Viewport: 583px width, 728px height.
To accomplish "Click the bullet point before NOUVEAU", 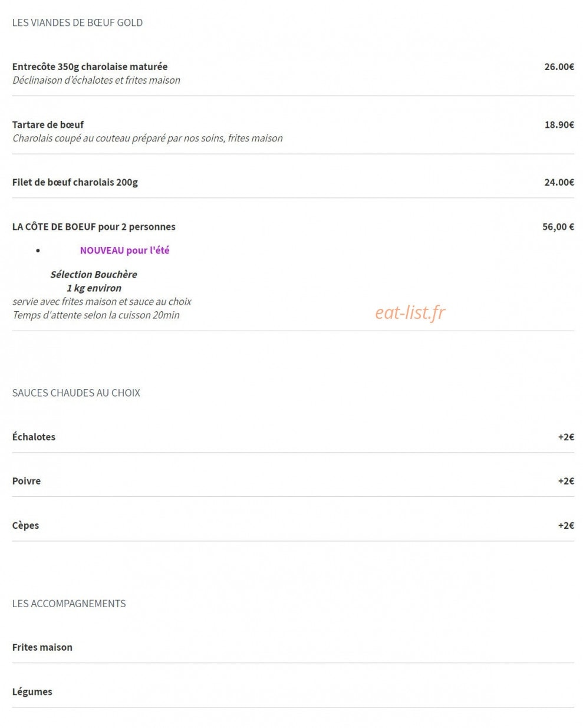I will 38,251.
